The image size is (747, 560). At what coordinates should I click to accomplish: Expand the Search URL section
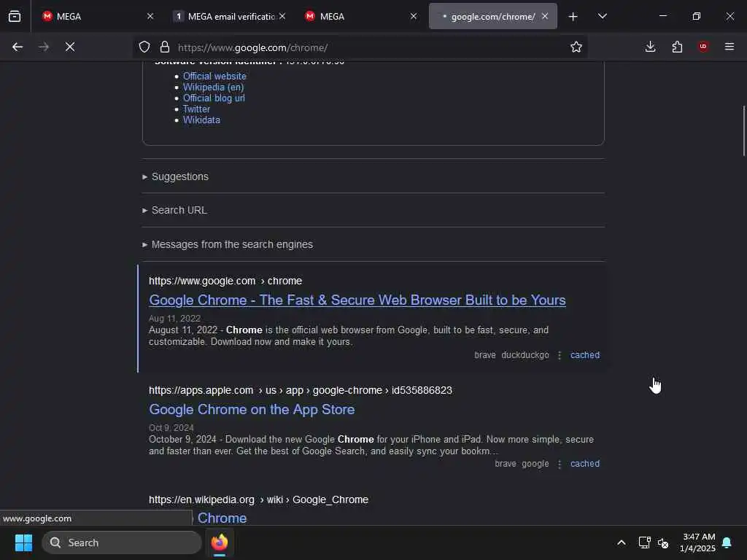[174, 211]
